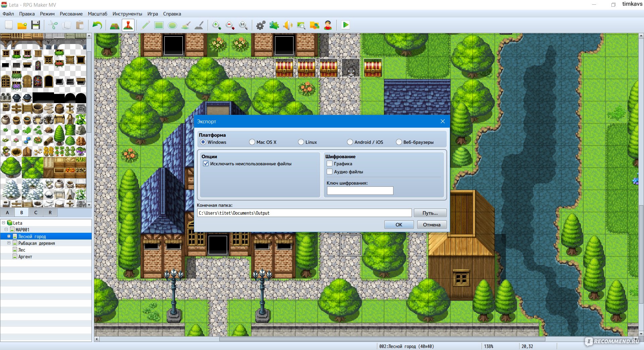The height and width of the screenshot is (350, 644).
Task: Open Resource Manager icon
Action: [315, 25]
